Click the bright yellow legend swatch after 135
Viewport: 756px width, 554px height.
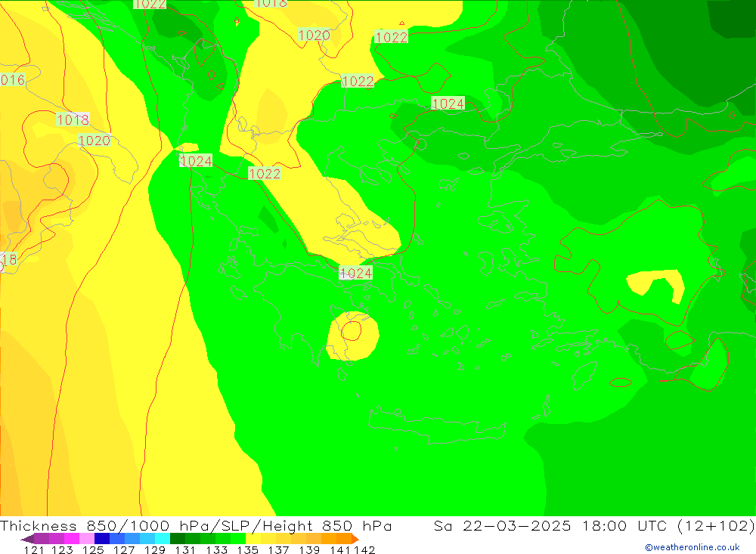pos(253,539)
